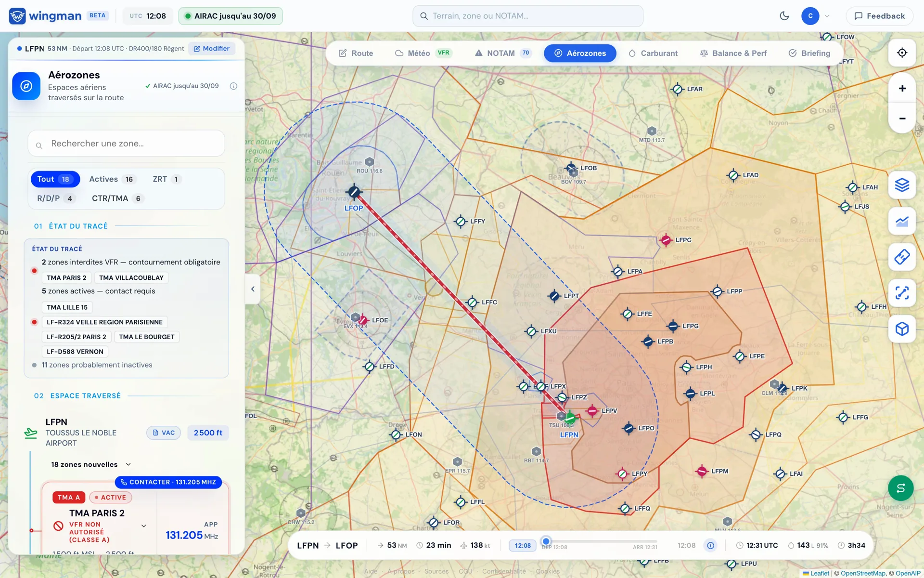The width and height of the screenshot is (924, 578).
Task: Open the 3D cube view icon
Action: (x=902, y=328)
